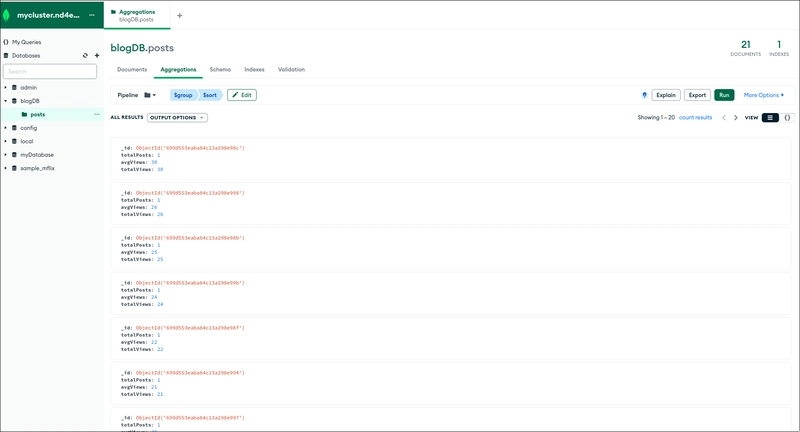800x432 pixels.
Task: Run the aggregation pipeline
Action: [x=724, y=95]
